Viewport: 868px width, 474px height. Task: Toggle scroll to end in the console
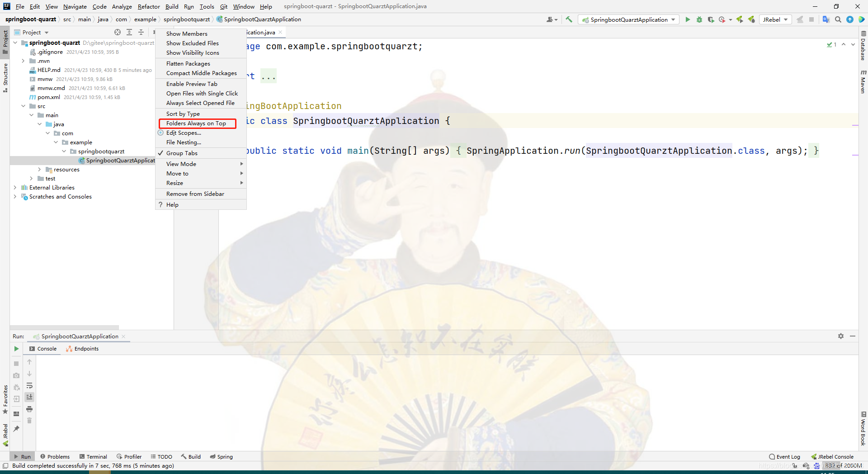(x=29, y=397)
